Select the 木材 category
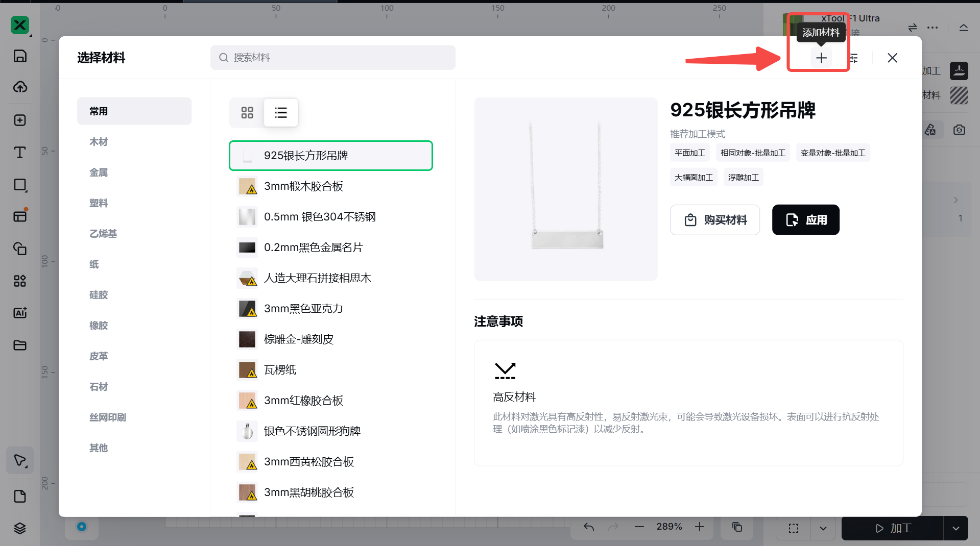The image size is (980, 546). 99,142
